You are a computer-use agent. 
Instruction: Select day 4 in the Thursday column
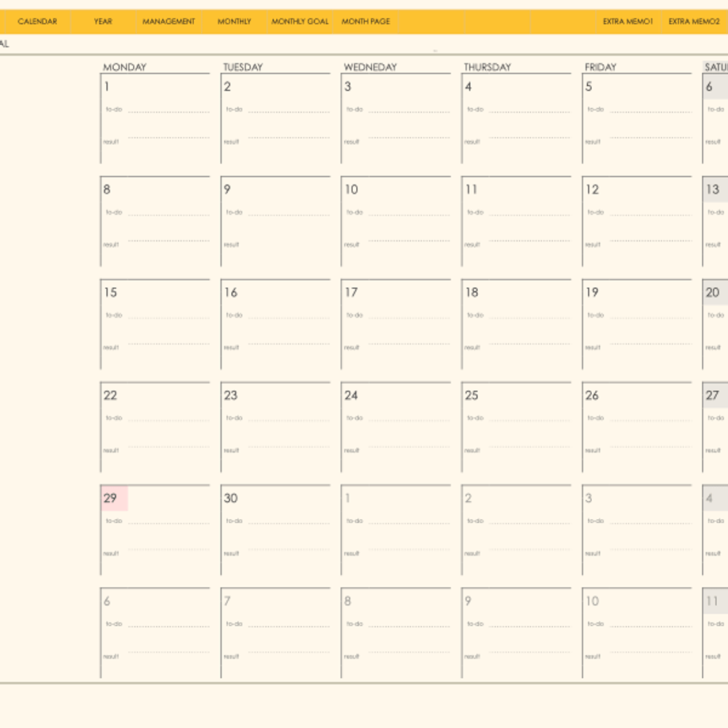tap(468, 86)
